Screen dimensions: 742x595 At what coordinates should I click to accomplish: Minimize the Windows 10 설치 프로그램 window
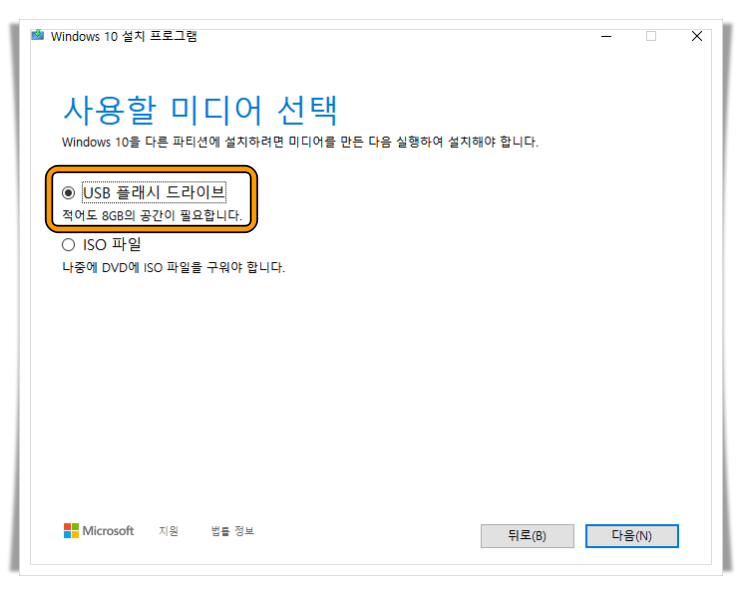[x=606, y=36]
